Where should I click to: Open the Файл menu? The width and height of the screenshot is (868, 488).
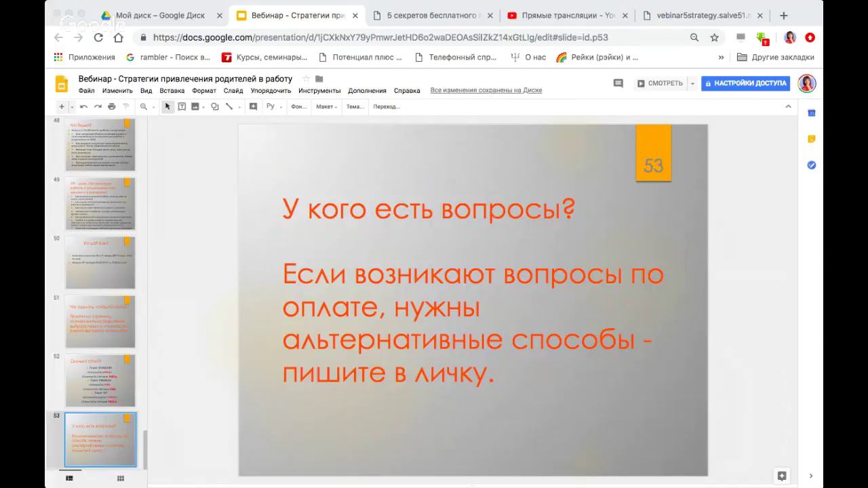[86, 91]
